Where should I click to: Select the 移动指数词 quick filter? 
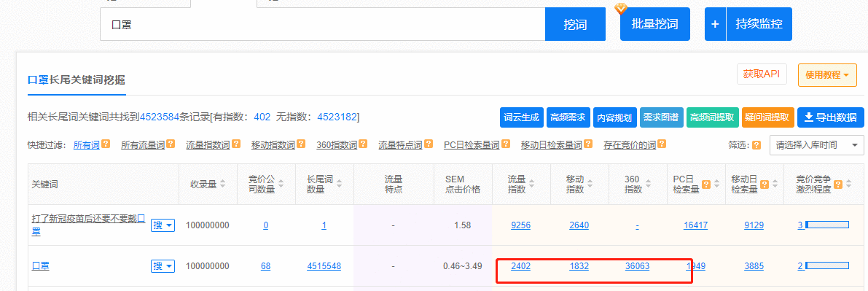point(273,145)
